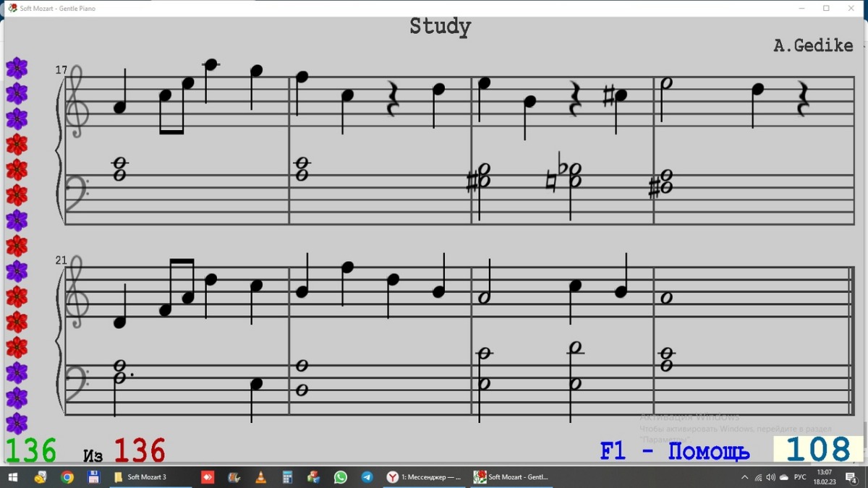The height and width of the screenshot is (488, 868).
Task: Open the Windows Start menu
Action: click(13, 477)
